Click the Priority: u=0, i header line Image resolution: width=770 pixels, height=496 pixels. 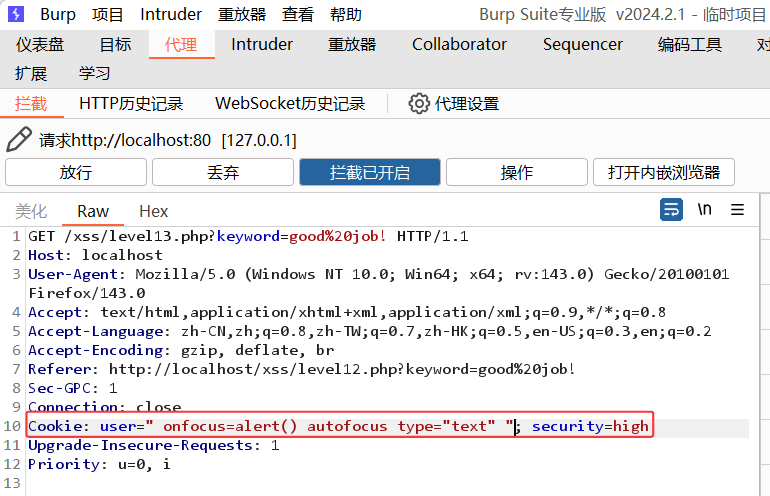click(99, 464)
